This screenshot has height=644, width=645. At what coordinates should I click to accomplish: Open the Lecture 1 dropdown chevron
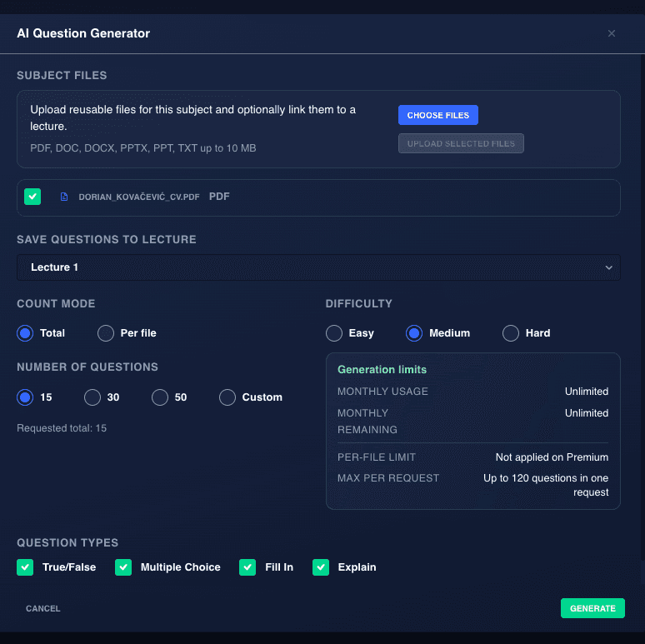pos(608,267)
